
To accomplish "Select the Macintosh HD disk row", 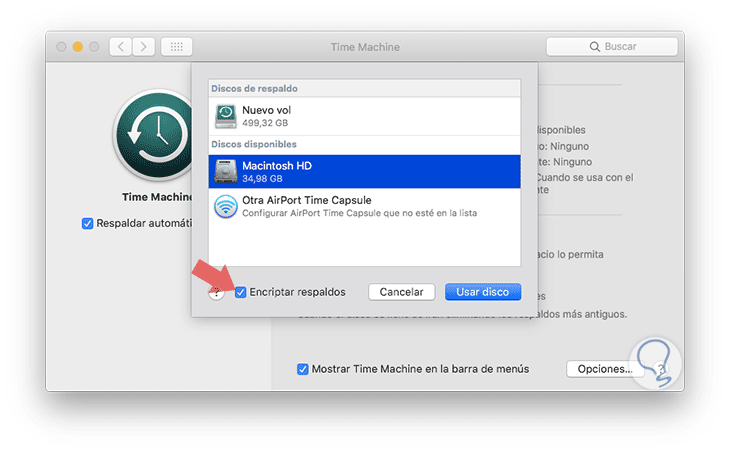I will click(365, 171).
